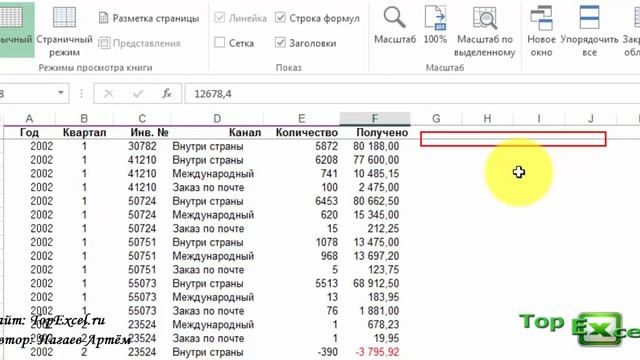Screen dimensions: 640x360
Task: Cancel the formula bar entry (X)
Action: [x=109, y=94]
